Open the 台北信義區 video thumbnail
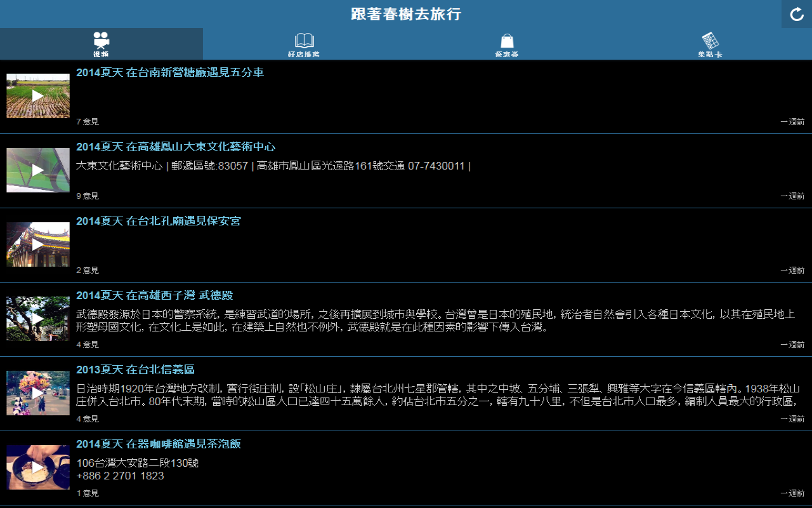The height and width of the screenshot is (508, 812). click(38, 393)
